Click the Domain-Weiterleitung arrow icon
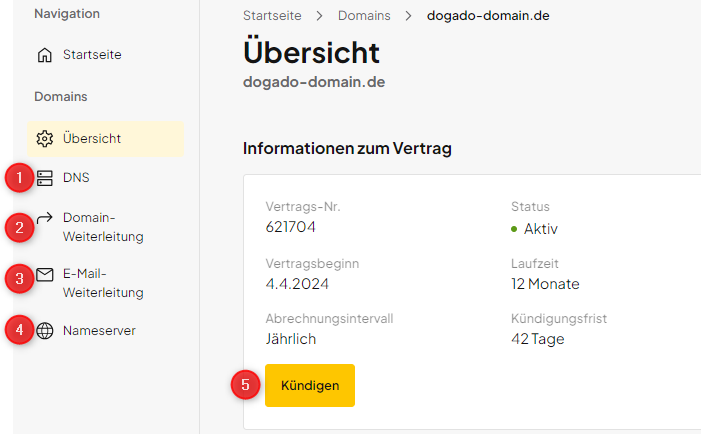 44,218
